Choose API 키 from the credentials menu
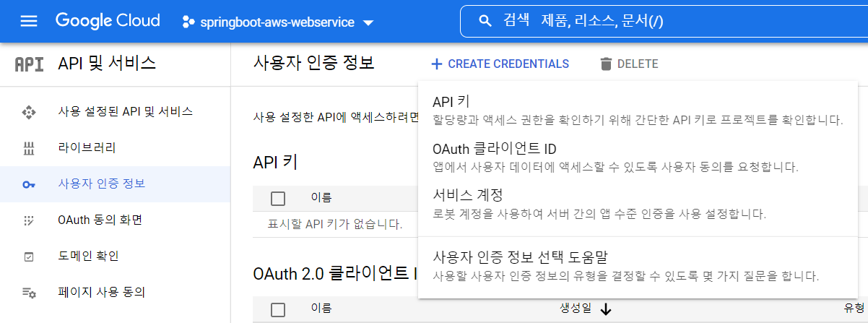868x323 pixels. pyautogui.click(x=638, y=110)
